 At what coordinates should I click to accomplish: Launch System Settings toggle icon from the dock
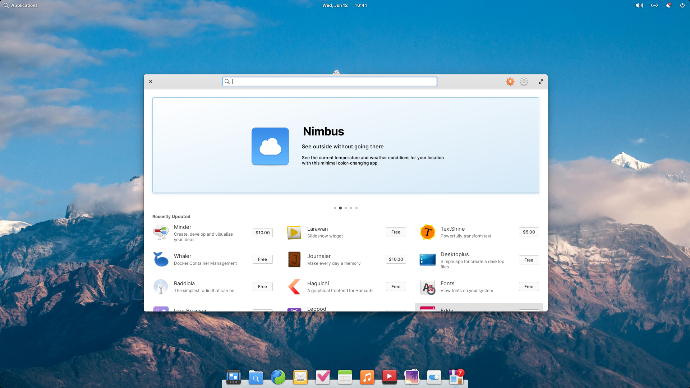pyautogui.click(x=433, y=377)
